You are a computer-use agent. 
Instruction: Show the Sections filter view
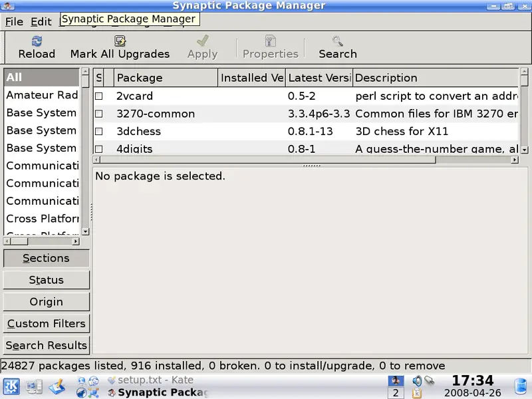(x=46, y=258)
